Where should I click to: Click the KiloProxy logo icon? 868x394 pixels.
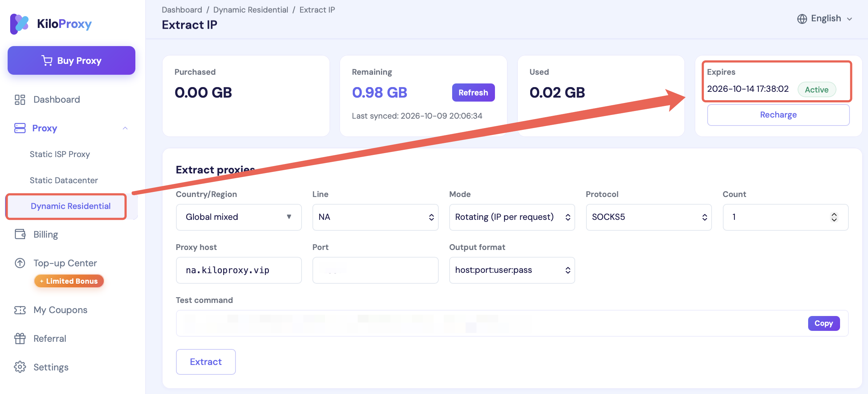20,24
